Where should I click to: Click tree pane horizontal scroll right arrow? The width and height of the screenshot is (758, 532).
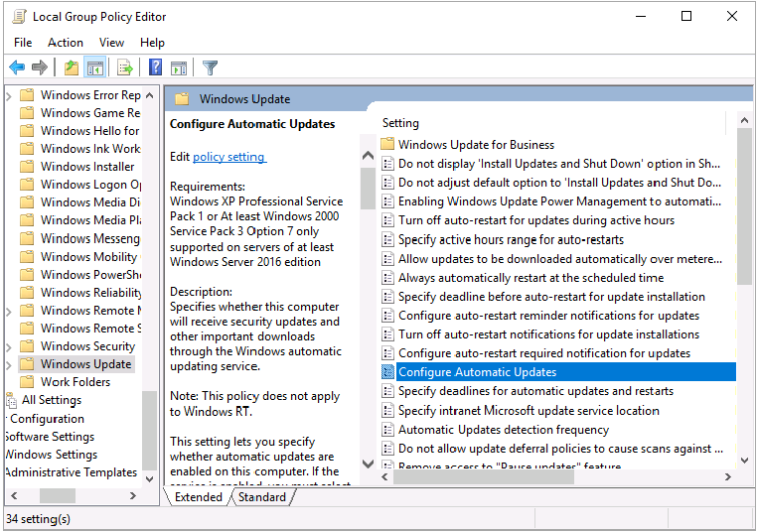pos(132,496)
